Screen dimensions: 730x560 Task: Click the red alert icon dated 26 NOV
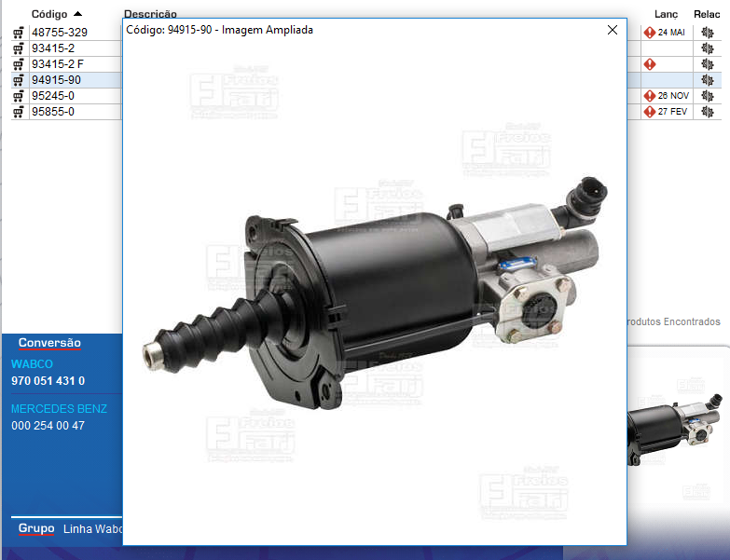[x=650, y=96]
